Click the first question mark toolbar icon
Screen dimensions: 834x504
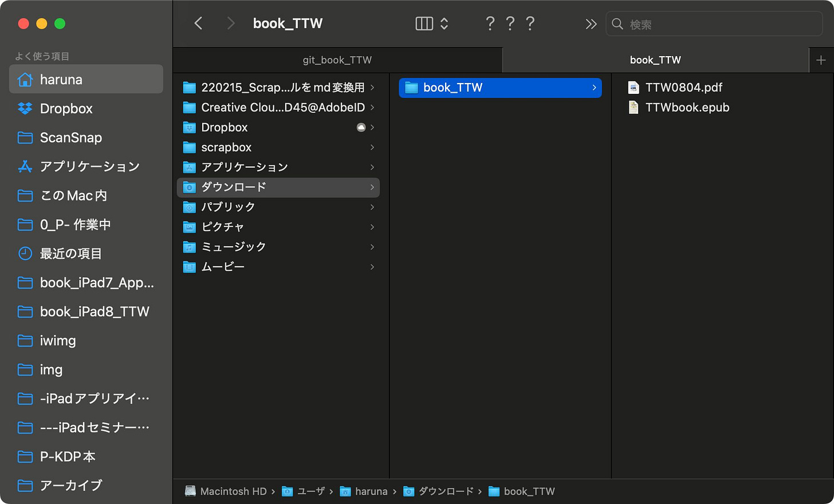[490, 23]
